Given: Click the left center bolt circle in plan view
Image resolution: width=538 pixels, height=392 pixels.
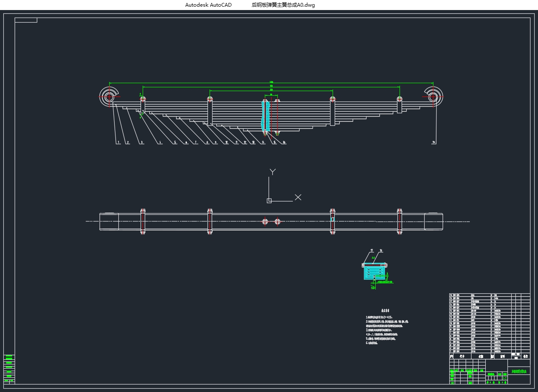Looking at the screenshot, I should [x=265, y=221].
